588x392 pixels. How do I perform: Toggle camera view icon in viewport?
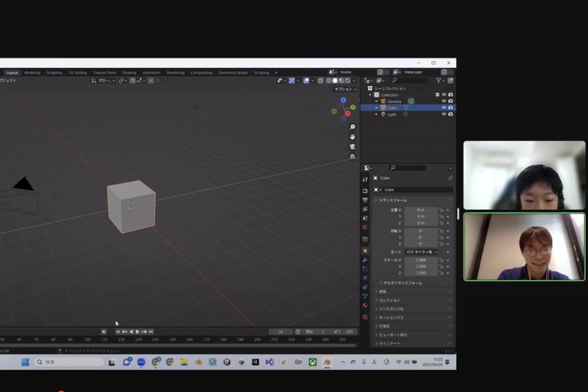(352, 147)
